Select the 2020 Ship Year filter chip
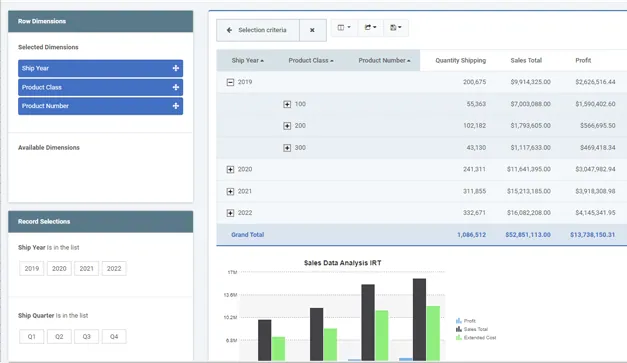 point(59,269)
